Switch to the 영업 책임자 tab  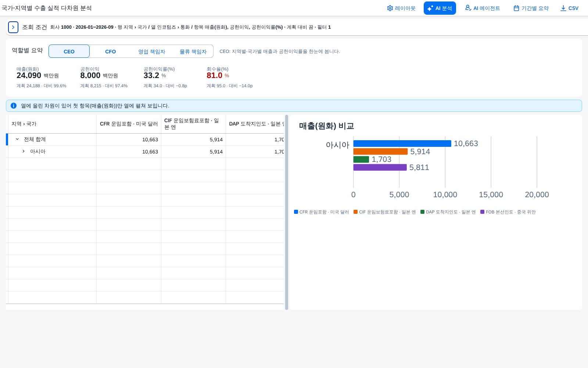pyautogui.click(x=152, y=51)
